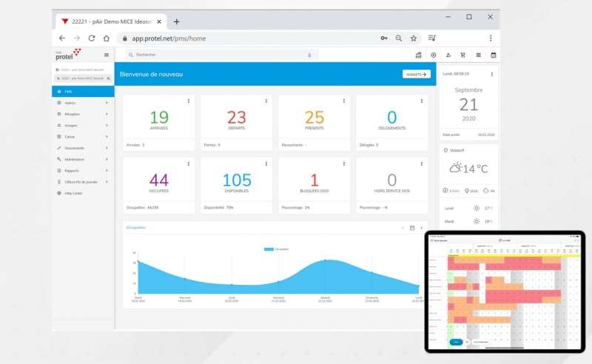Click the Widgets button
Screen dimensions: 592x364
[x=416, y=74]
